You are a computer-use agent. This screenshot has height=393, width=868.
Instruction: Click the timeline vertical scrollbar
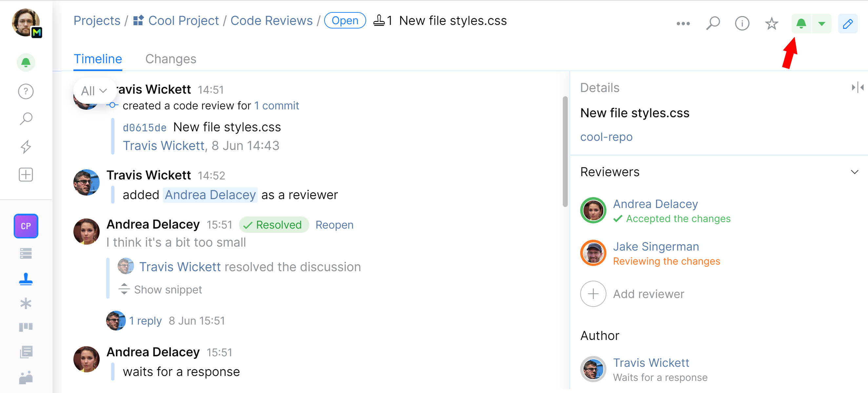(x=565, y=152)
